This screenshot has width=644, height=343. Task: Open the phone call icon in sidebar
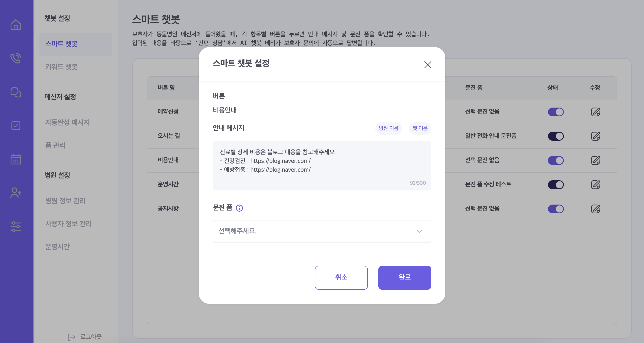pos(16,58)
